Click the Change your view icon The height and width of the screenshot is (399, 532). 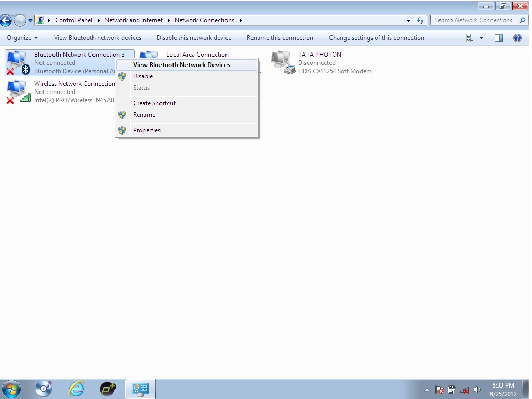coord(470,38)
